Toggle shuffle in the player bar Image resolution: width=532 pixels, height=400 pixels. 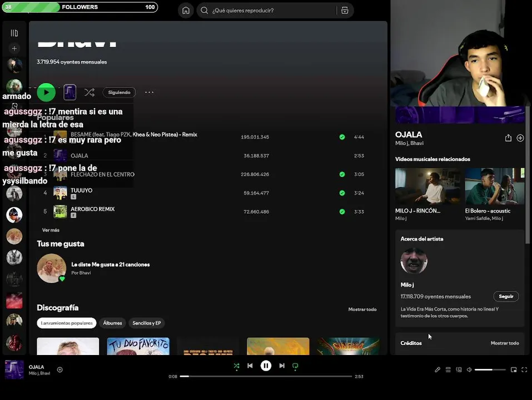236,366
